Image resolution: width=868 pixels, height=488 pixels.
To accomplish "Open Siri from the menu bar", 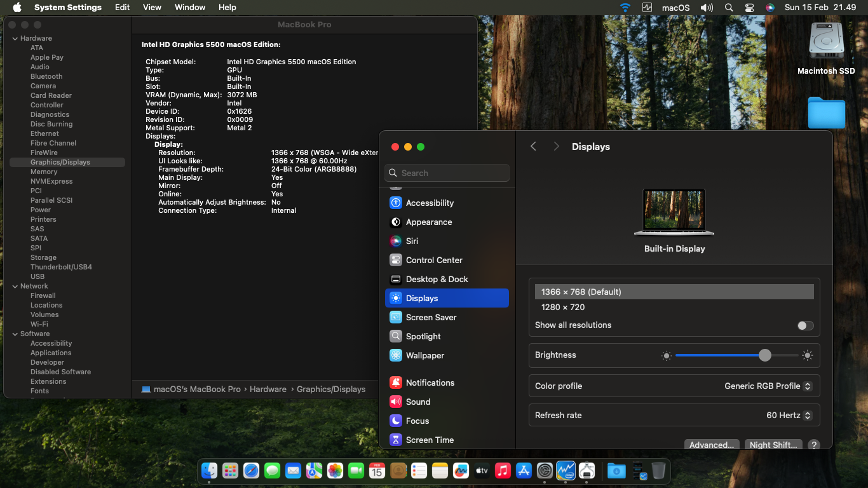I will 770,8.
